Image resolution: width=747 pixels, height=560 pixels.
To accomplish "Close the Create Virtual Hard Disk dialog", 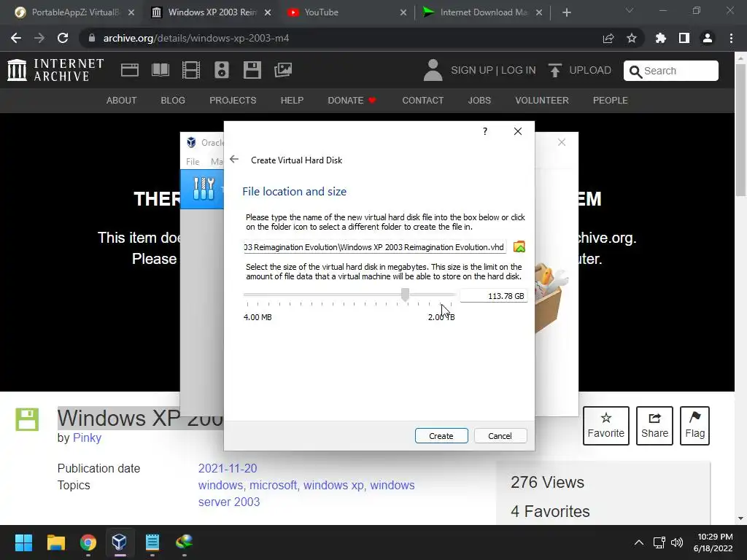I will click(518, 131).
